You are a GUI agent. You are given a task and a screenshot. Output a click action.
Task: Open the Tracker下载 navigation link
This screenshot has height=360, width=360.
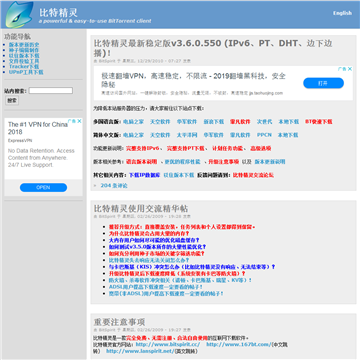click(24, 67)
